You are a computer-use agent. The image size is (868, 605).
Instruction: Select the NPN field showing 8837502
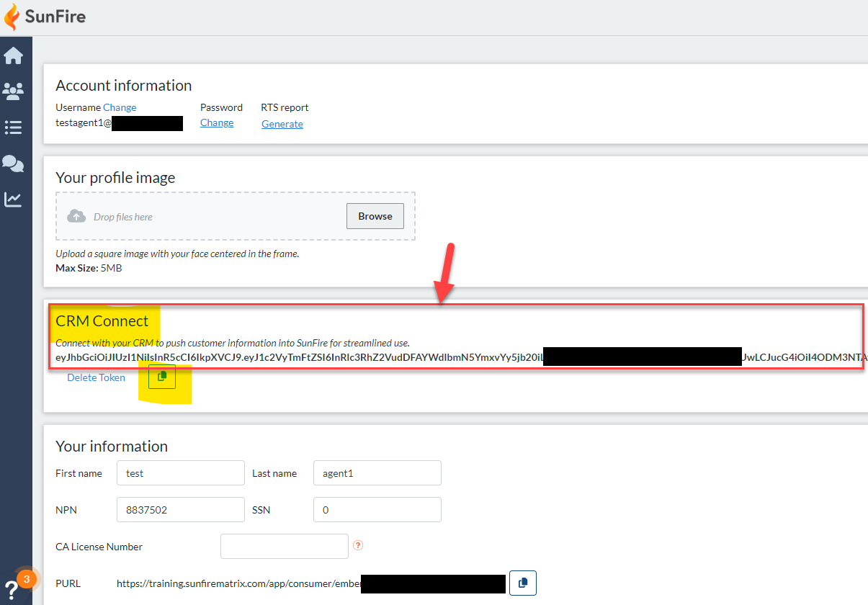(180, 509)
